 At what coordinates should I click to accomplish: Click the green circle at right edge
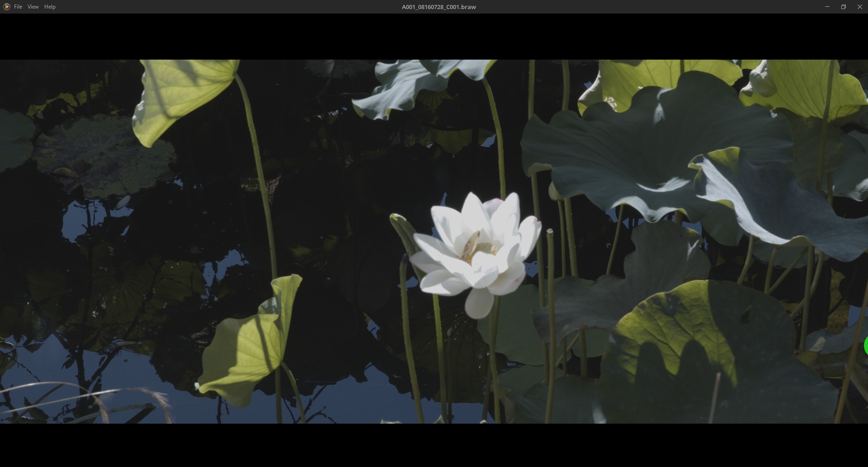point(865,346)
